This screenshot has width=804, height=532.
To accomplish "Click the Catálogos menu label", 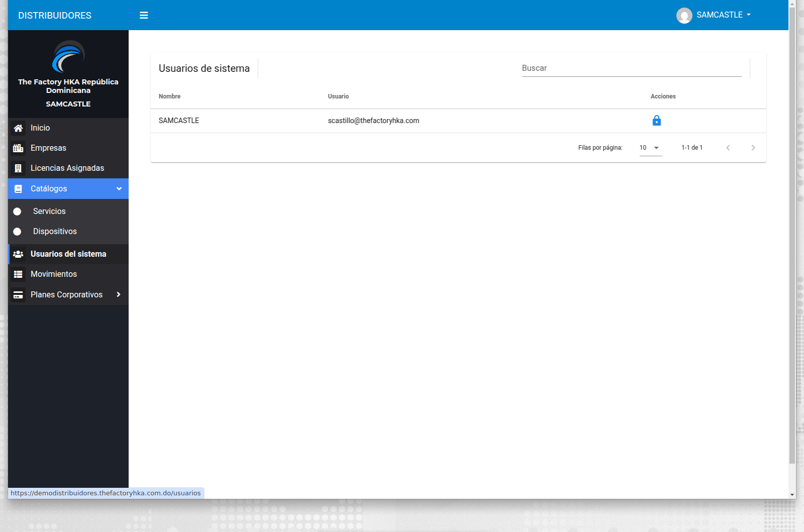I will [x=49, y=189].
